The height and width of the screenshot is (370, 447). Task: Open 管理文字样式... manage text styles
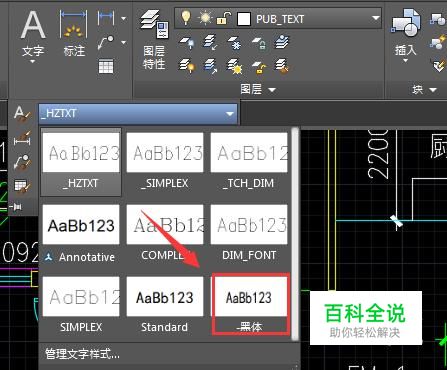(82, 354)
